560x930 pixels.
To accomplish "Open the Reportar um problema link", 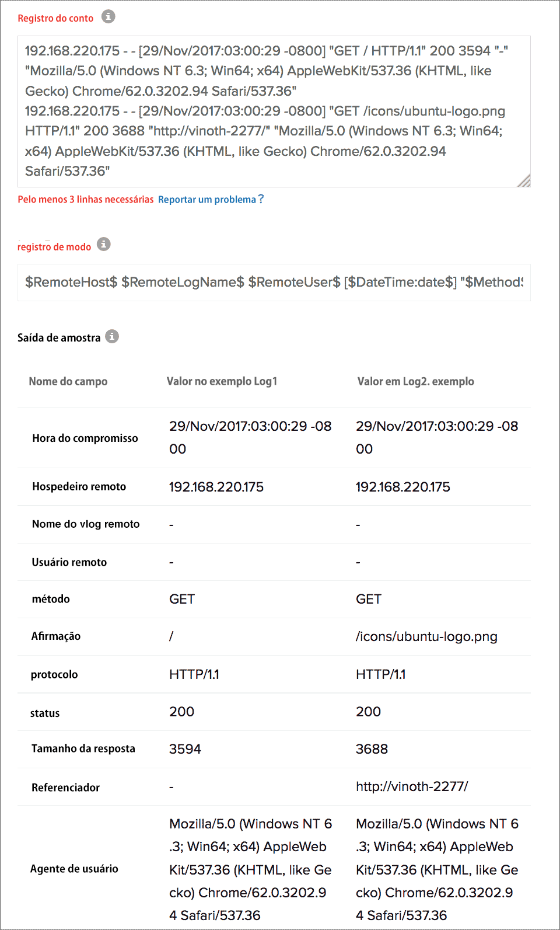I will [x=206, y=200].
